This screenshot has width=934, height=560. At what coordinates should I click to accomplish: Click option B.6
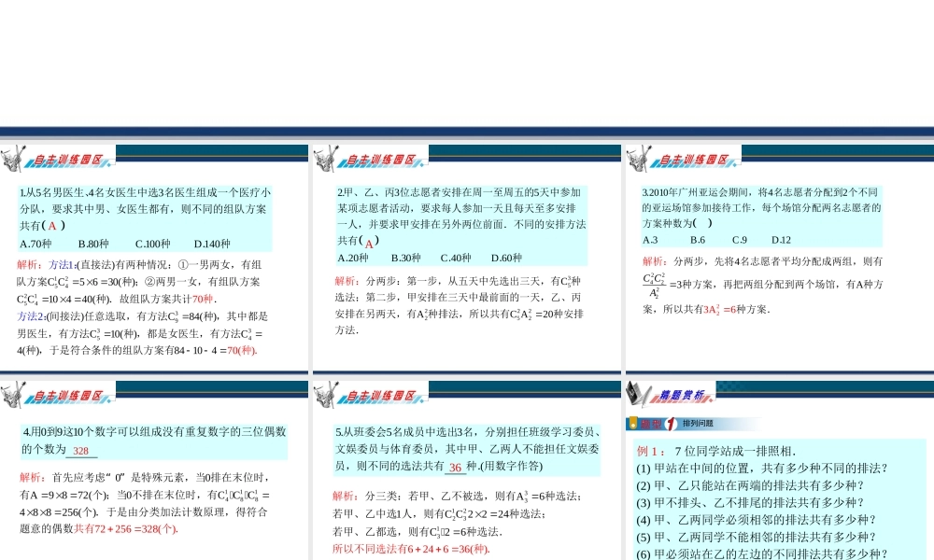[698, 240]
